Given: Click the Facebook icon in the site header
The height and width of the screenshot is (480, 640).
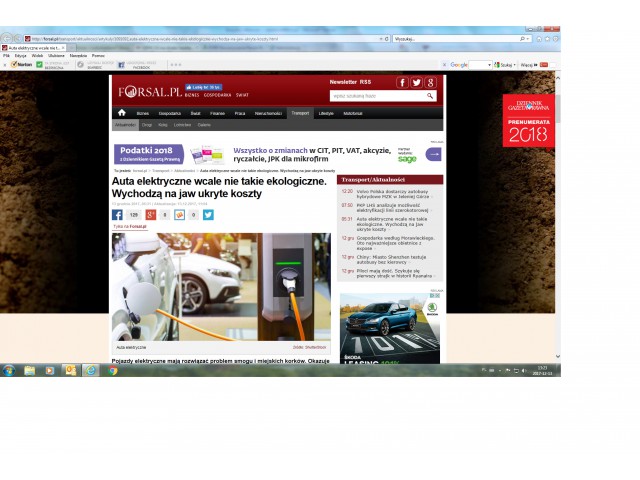Looking at the screenshot, I should coord(401,82).
